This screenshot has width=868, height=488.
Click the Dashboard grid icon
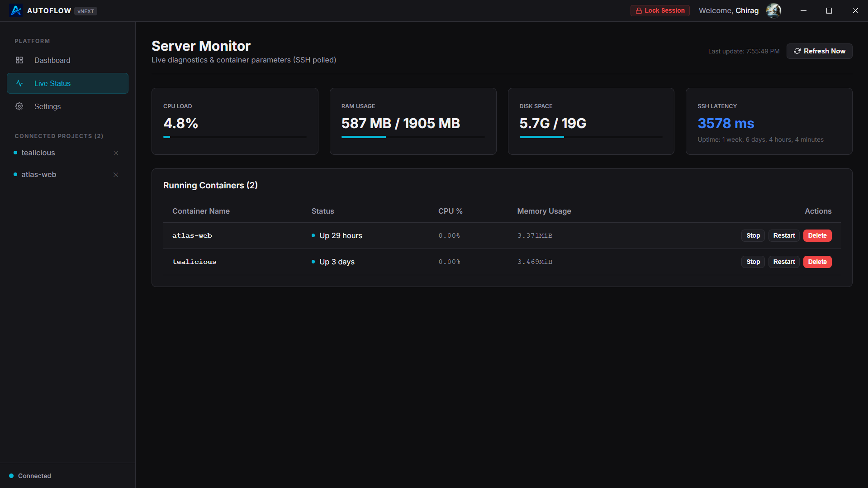(19, 60)
